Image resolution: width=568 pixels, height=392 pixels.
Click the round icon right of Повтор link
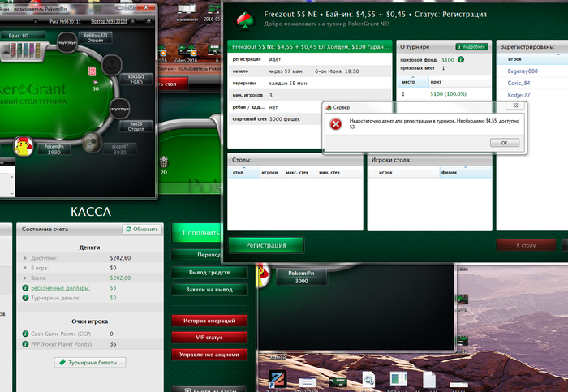133,21
